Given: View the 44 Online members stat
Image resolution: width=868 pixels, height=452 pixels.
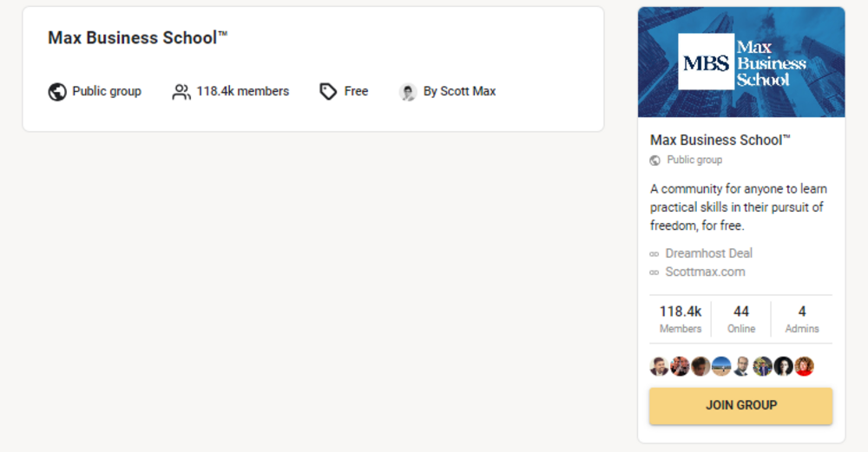Looking at the screenshot, I should tap(741, 318).
